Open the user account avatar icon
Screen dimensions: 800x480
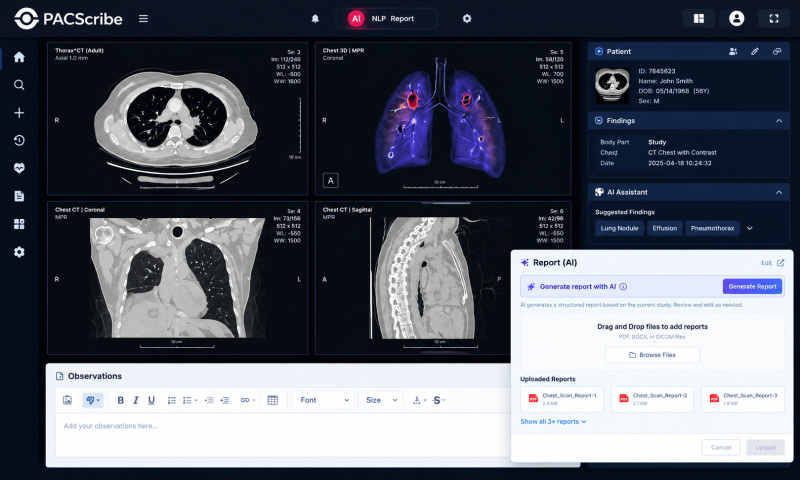tap(736, 18)
